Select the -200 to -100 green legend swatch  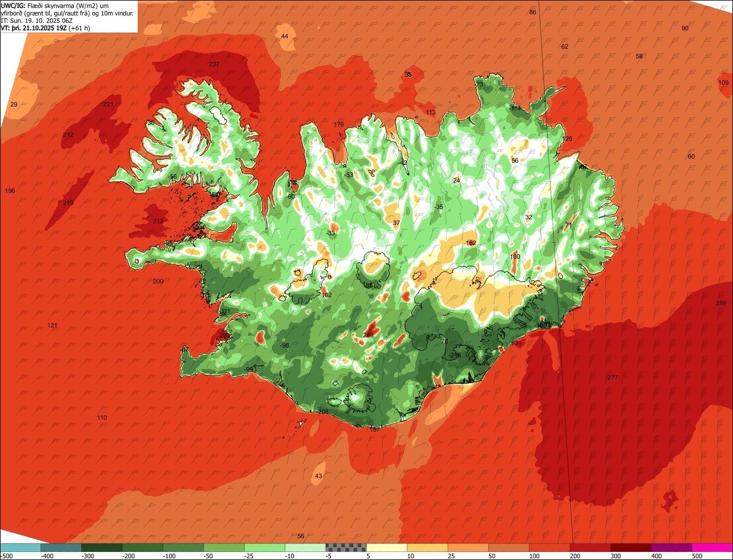click(x=142, y=547)
